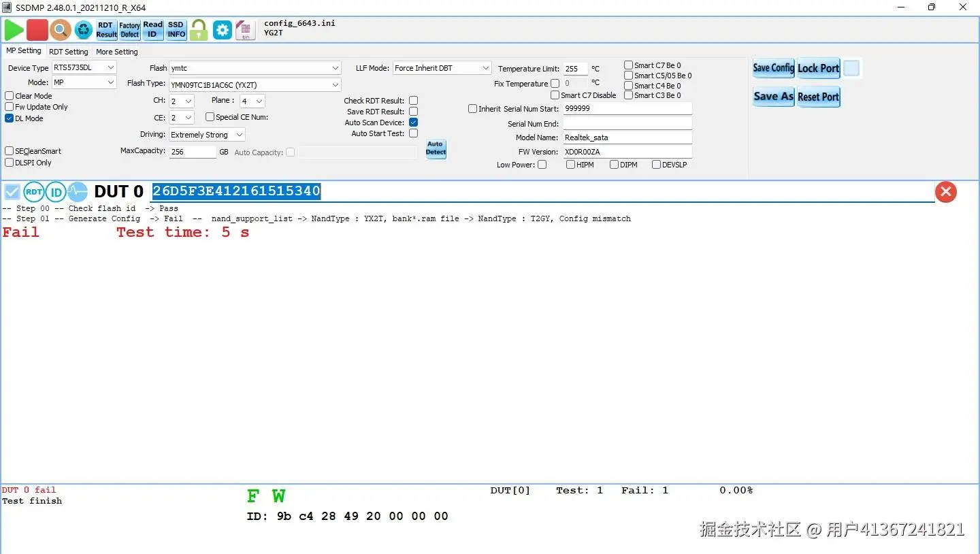Open the blue gear settings icon

click(x=223, y=29)
